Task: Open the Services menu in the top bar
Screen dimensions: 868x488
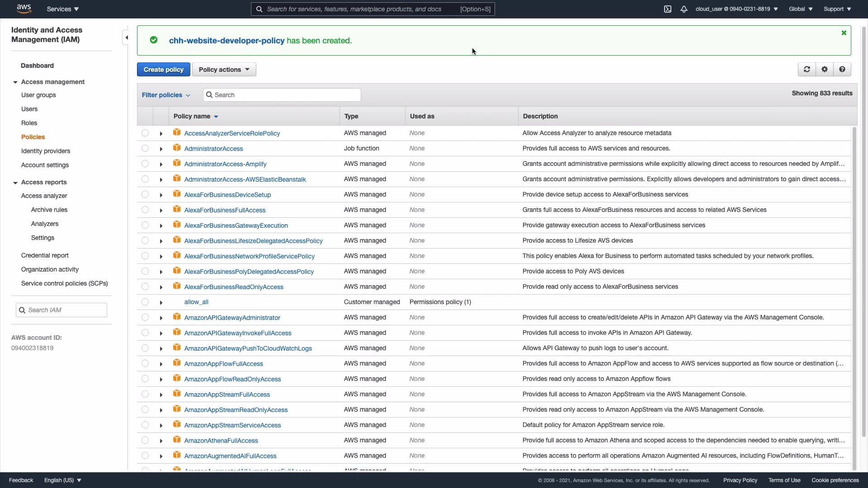Action: pos(63,9)
